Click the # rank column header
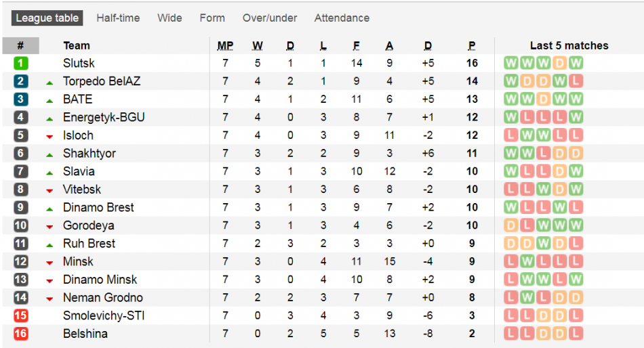Viewport: 644px width, 348px height. (x=21, y=46)
